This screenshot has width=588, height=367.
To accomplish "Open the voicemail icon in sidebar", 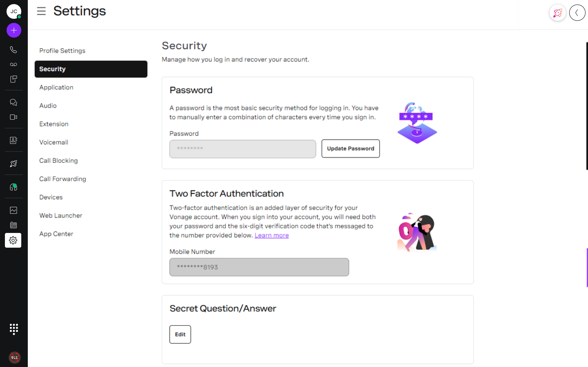I will [13, 64].
